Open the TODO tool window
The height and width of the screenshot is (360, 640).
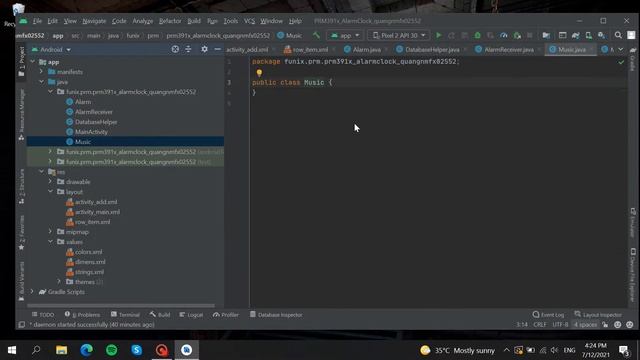point(43,315)
